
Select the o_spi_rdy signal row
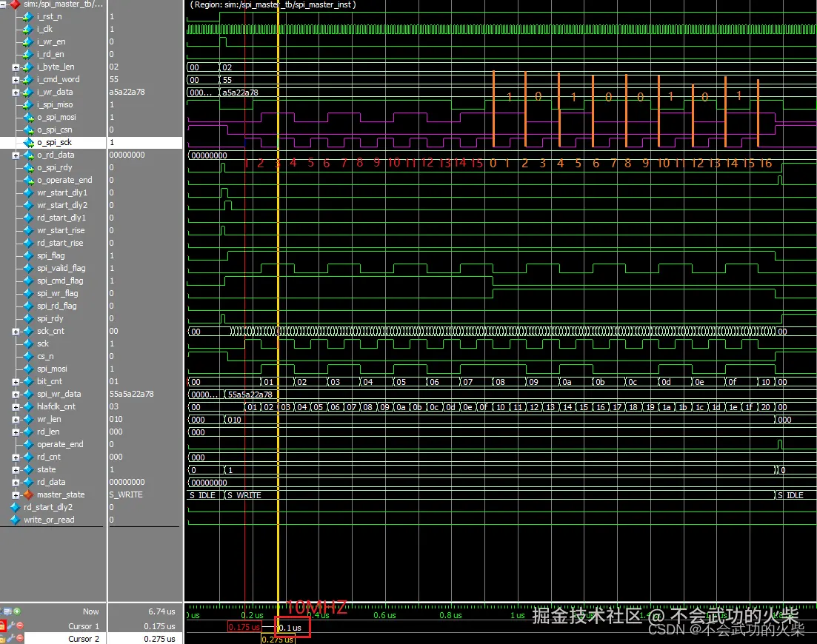coord(54,167)
